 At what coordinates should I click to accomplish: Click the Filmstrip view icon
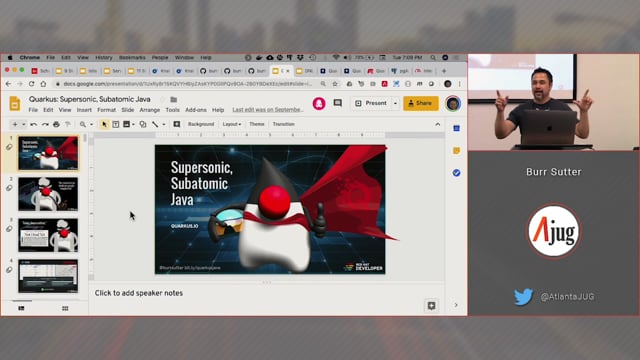pos(21,309)
